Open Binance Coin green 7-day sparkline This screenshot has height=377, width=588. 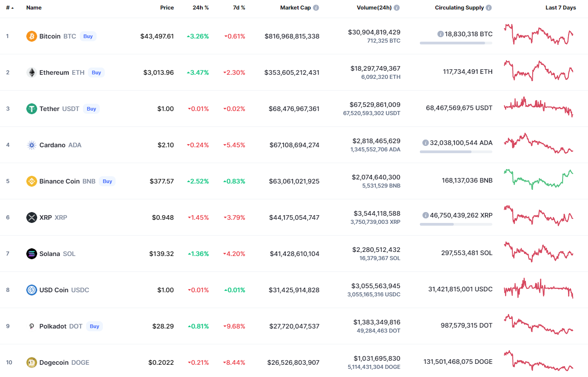[x=539, y=179]
